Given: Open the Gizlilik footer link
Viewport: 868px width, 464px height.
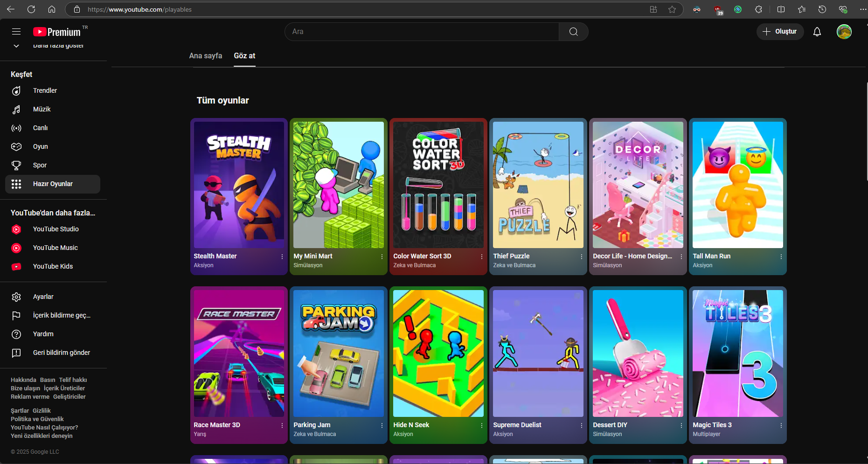Looking at the screenshot, I should pyautogui.click(x=42, y=411).
